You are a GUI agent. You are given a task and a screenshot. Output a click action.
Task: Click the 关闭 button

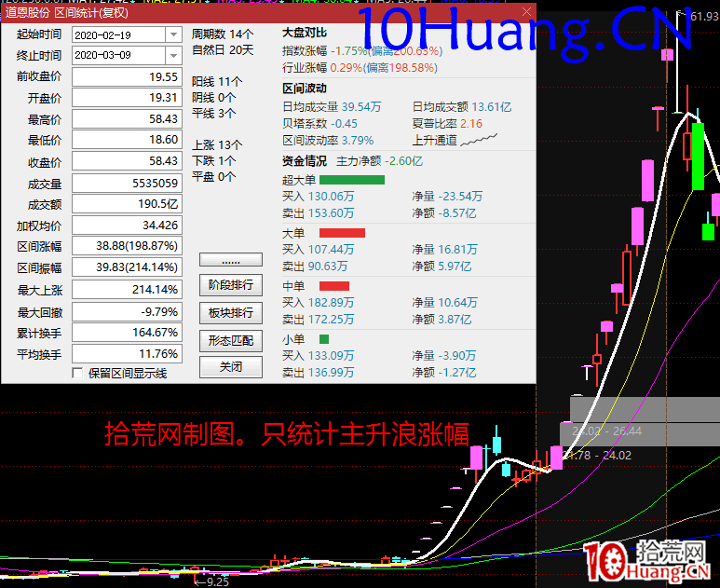click(230, 367)
